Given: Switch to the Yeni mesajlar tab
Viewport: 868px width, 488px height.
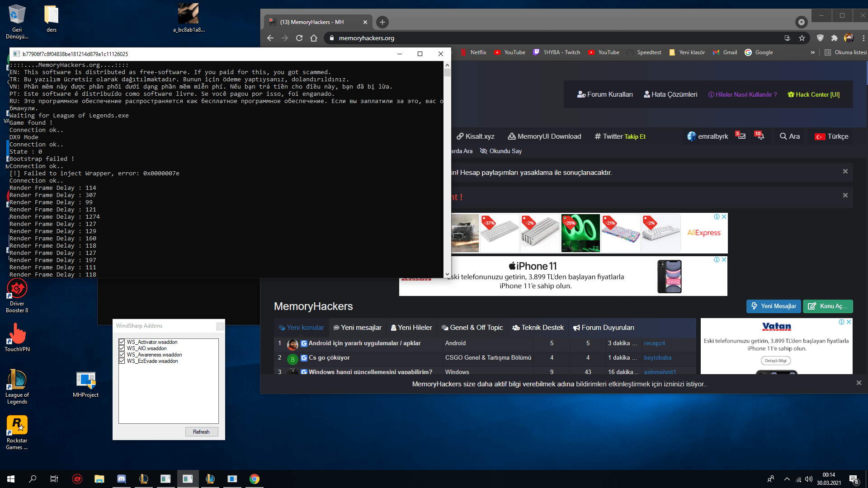Looking at the screenshot, I should [x=357, y=328].
